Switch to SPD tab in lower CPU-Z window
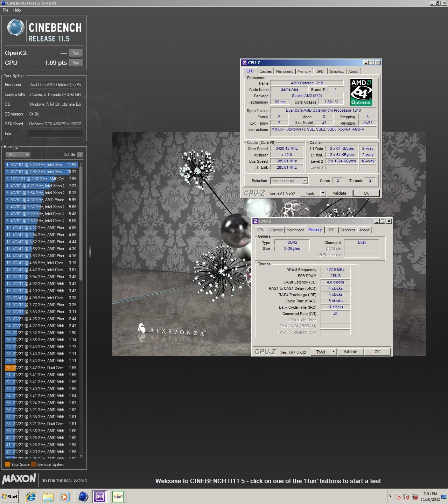Image resolution: width=448 pixels, height=504 pixels. click(x=331, y=230)
